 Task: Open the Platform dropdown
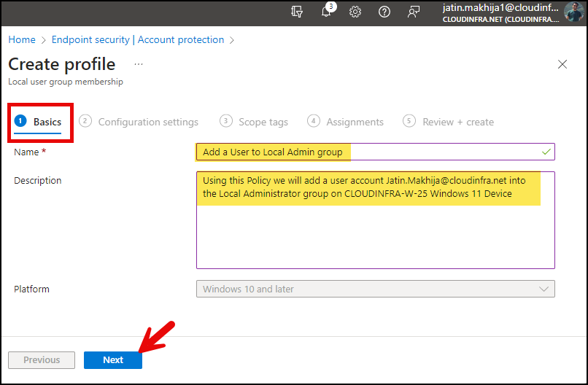376,289
